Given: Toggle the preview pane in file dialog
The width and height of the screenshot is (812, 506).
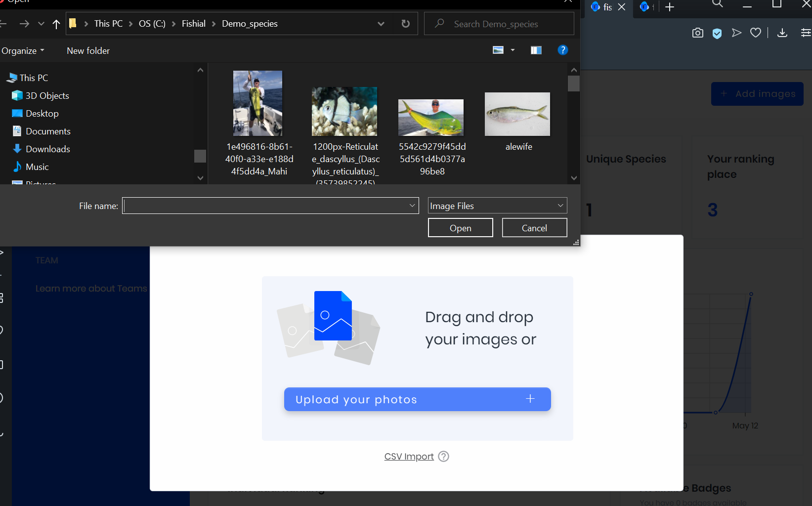Looking at the screenshot, I should click(536, 50).
